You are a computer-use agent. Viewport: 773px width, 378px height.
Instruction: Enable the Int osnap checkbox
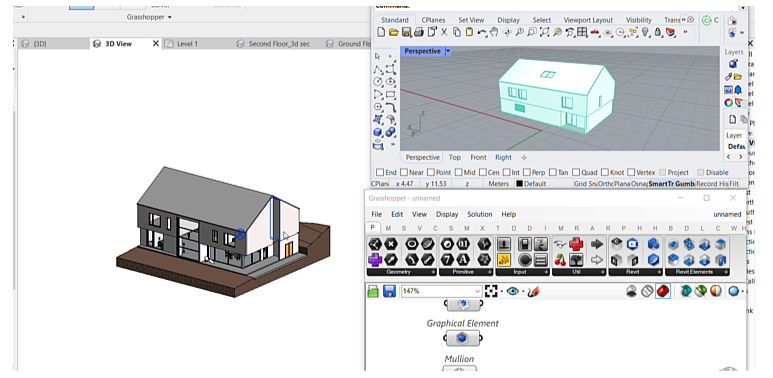[x=505, y=172]
